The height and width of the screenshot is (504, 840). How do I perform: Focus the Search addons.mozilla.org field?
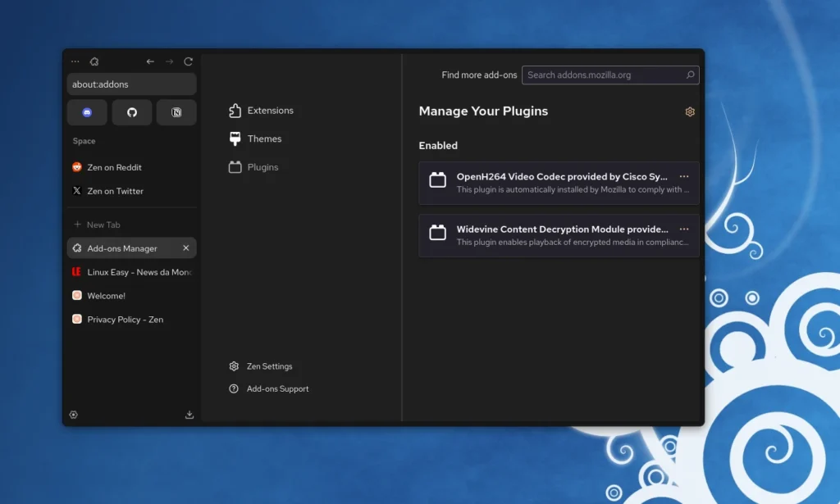[x=610, y=75]
